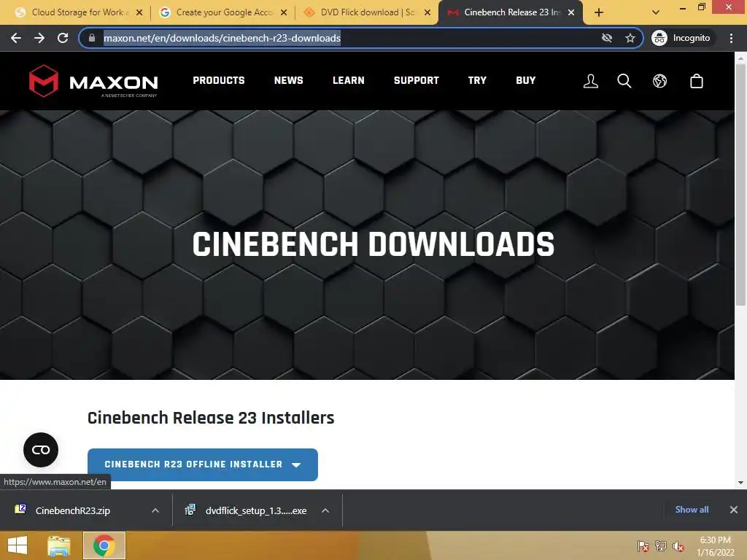Click the Maxon logo in the header
This screenshot has width=747, height=560.
tap(93, 81)
